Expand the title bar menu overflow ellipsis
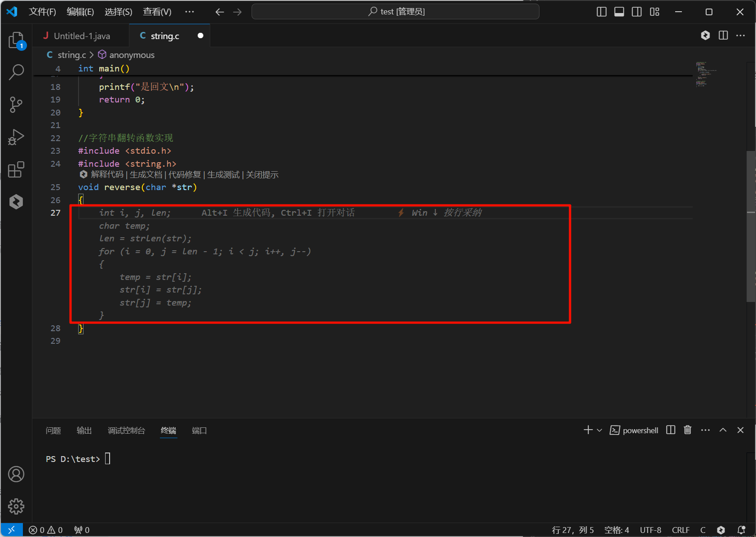This screenshot has width=756, height=537. point(190,12)
